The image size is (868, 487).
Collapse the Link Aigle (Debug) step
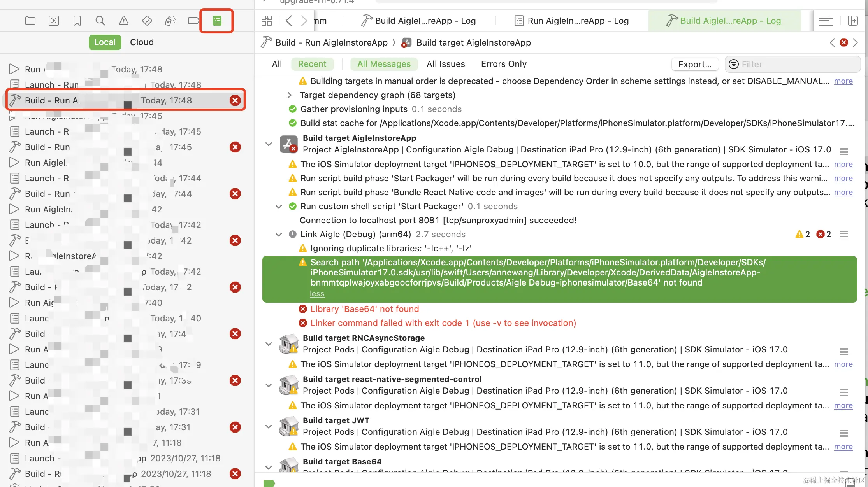[279, 235]
